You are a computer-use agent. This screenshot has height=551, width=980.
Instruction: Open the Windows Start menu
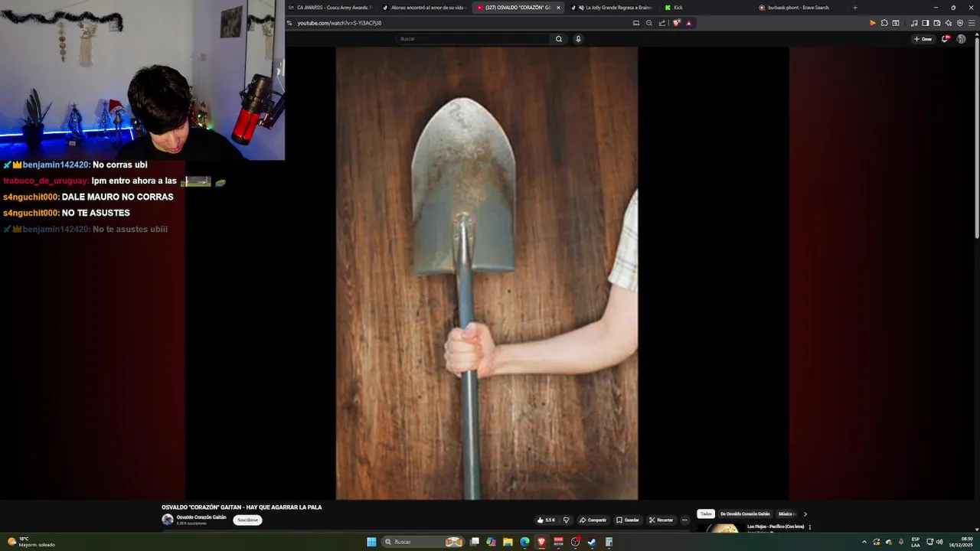tap(371, 542)
